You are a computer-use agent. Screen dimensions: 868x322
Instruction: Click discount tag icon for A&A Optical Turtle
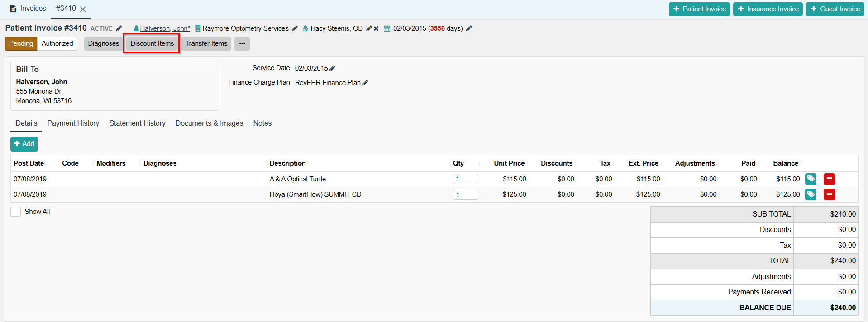tap(811, 179)
